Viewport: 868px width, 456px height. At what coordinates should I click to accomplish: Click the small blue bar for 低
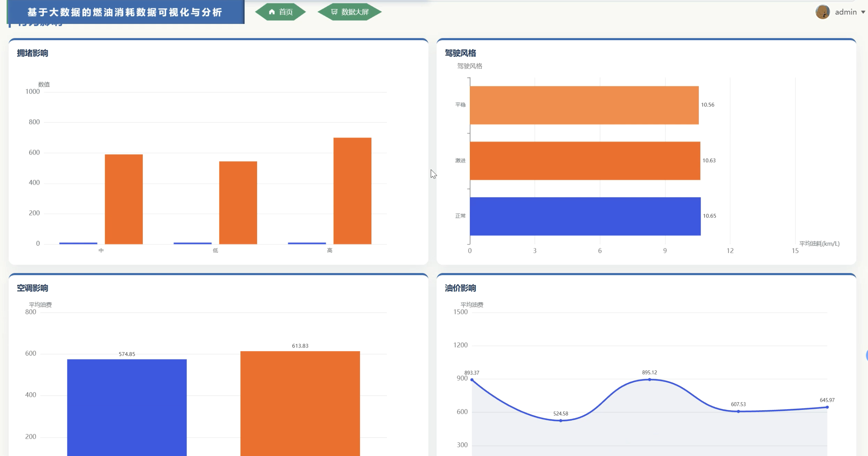coord(192,243)
